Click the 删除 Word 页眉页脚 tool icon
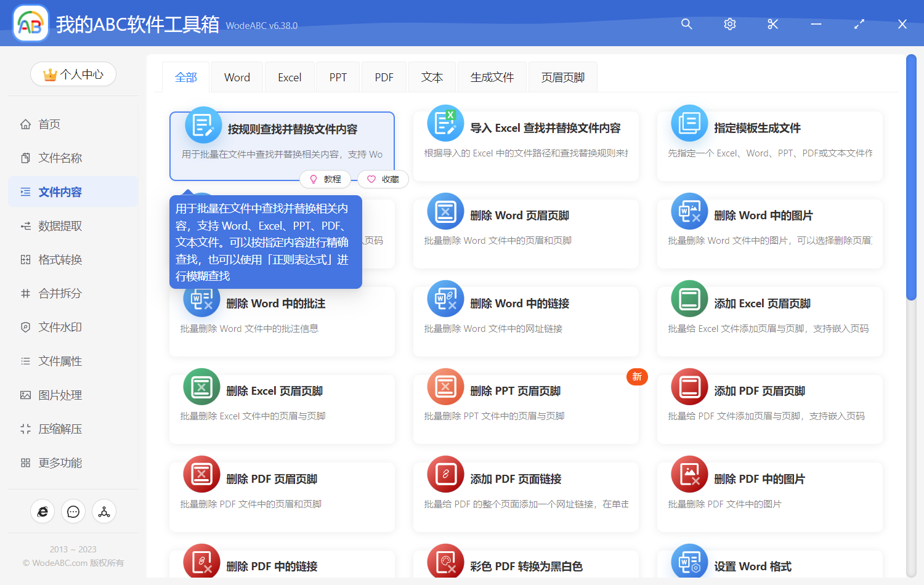The image size is (924, 585). [445, 212]
